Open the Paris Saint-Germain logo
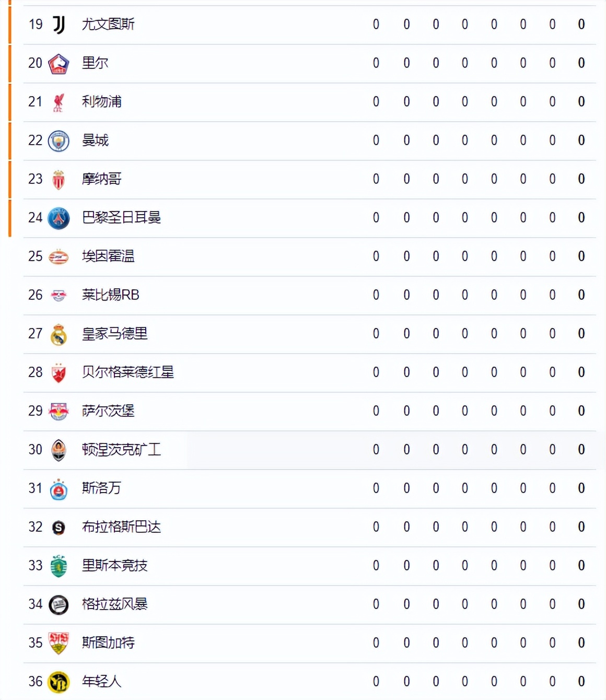Screen dimensions: 606x700 pos(59,218)
